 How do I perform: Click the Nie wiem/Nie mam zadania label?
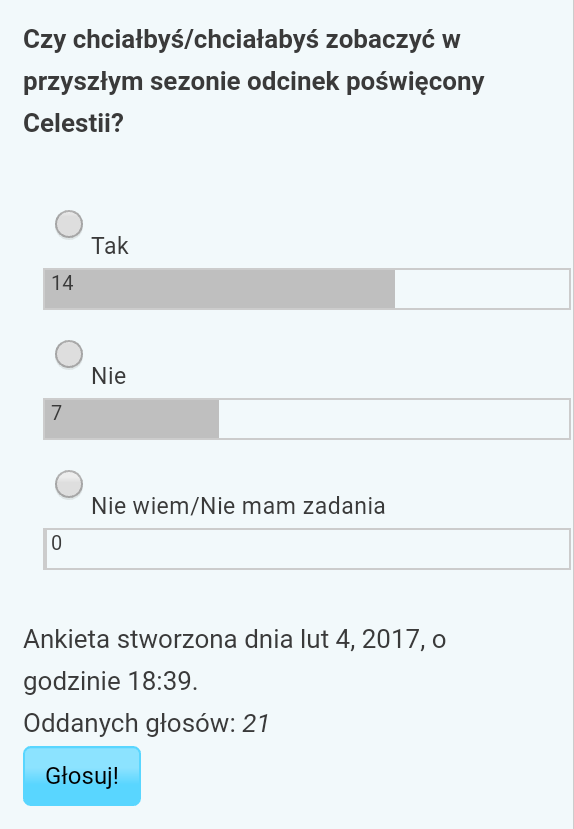(x=238, y=506)
